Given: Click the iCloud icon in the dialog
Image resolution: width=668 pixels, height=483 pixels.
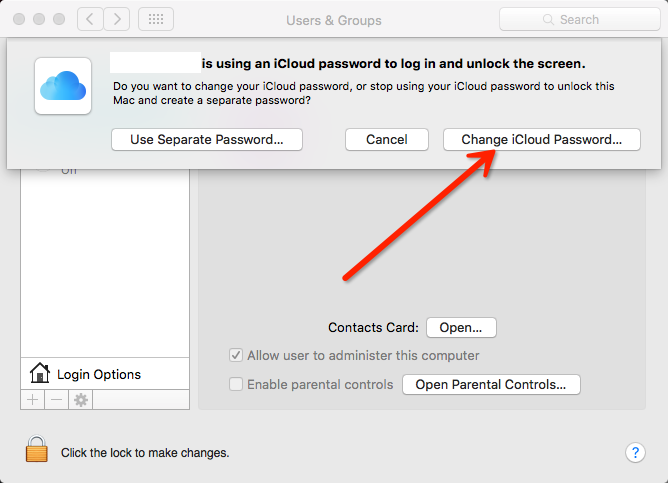Looking at the screenshot, I should (64, 86).
